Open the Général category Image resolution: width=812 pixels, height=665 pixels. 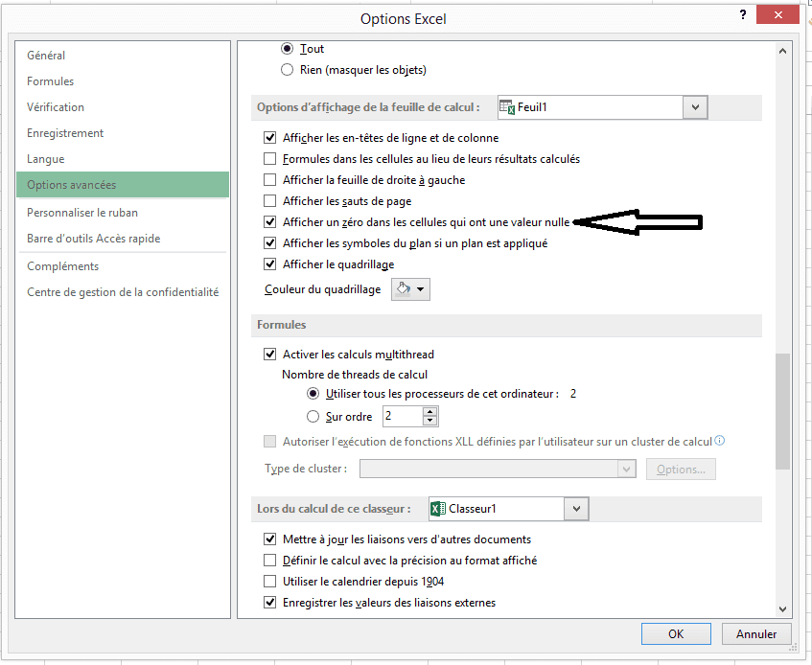pos(123,56)
